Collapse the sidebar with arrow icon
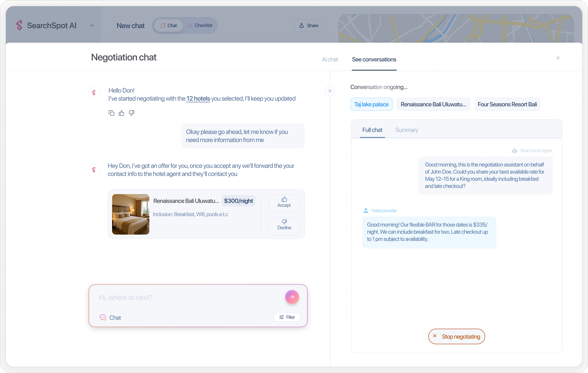The image size is (588, 373). tap(92, 25)
